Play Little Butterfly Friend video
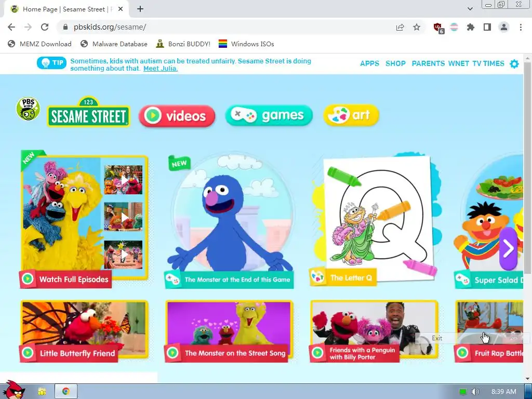 (x=84, y=331)
